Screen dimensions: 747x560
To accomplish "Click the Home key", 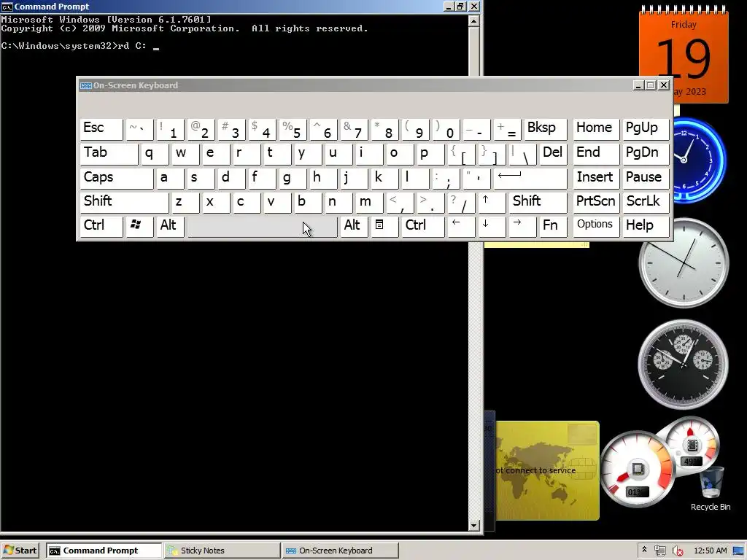I will pyautogui.click(x=596, y=129).
